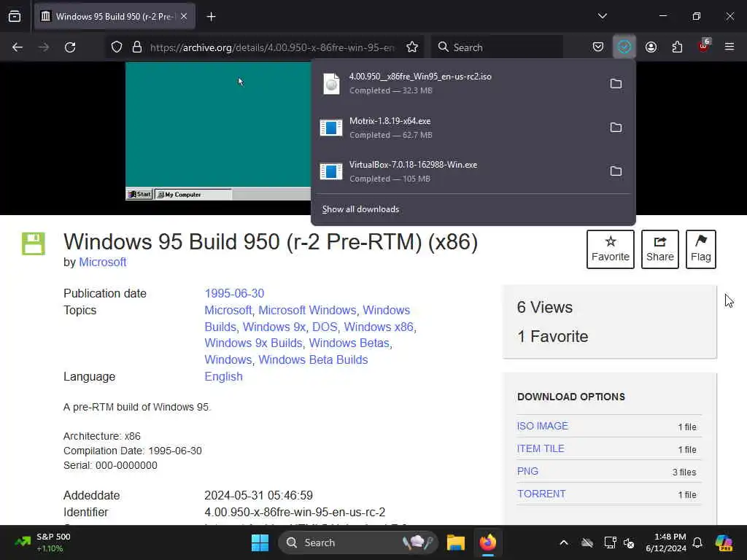Open the Microsoft Windows topic link
Viewport: 747px width, 560px height.
click(307, 310)
